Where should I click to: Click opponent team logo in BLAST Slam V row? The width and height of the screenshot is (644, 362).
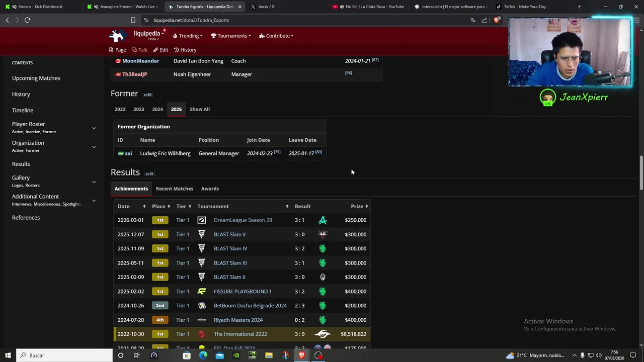pyautogui.click(x=323, y=234)
